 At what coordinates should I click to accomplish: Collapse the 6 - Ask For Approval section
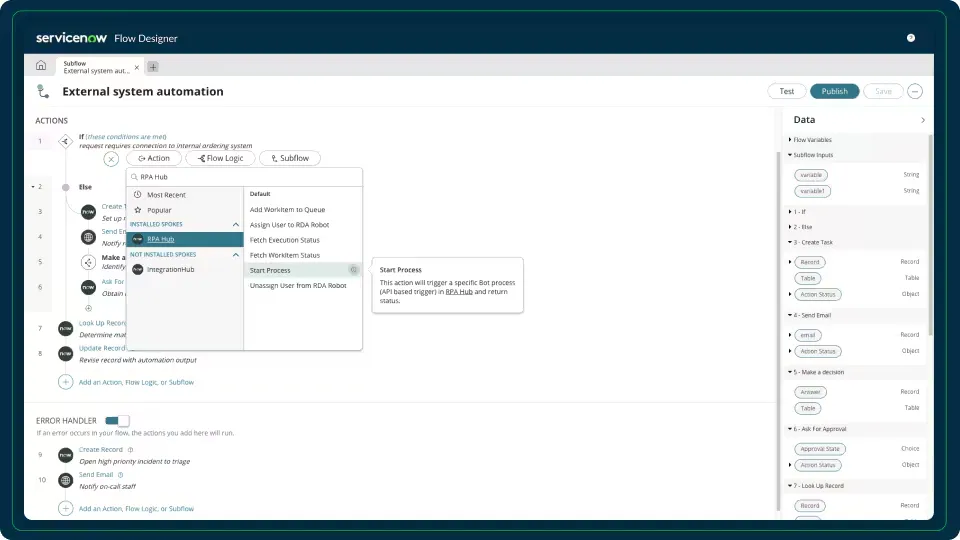[790, 429]
